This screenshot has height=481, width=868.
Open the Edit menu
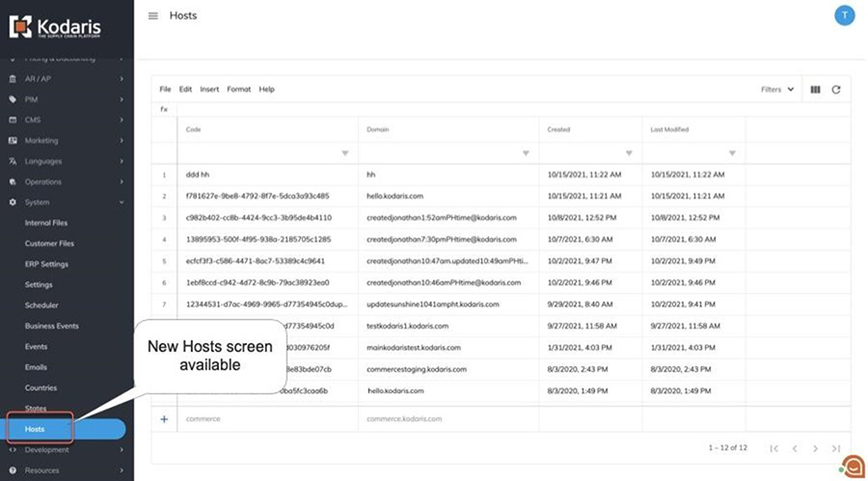(185, 89)
